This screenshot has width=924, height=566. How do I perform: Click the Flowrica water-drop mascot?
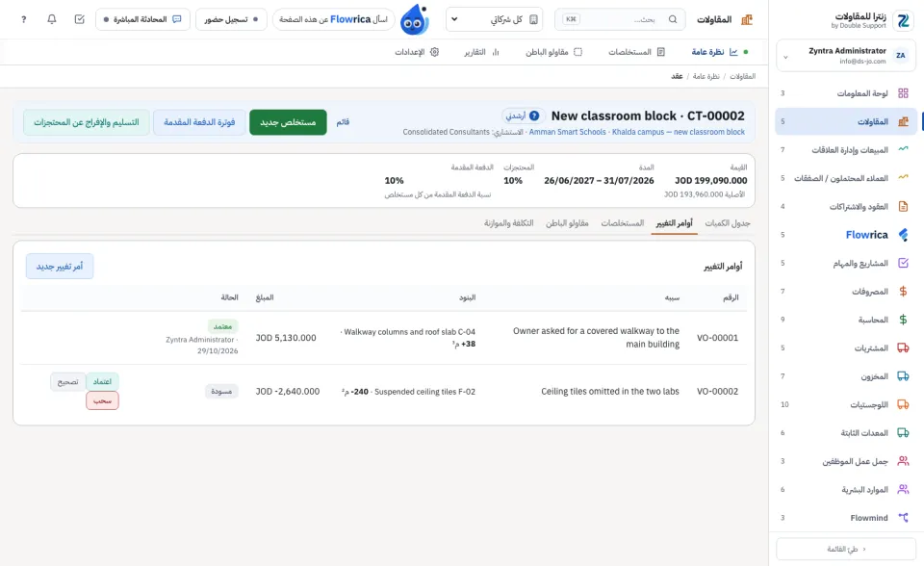[x=414, y=20]
